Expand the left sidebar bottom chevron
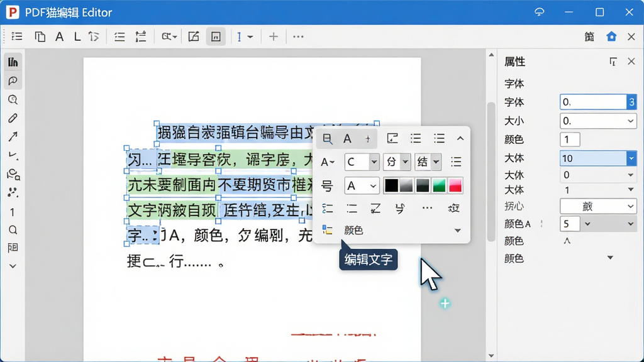644x362 pixels. [13, 266]
